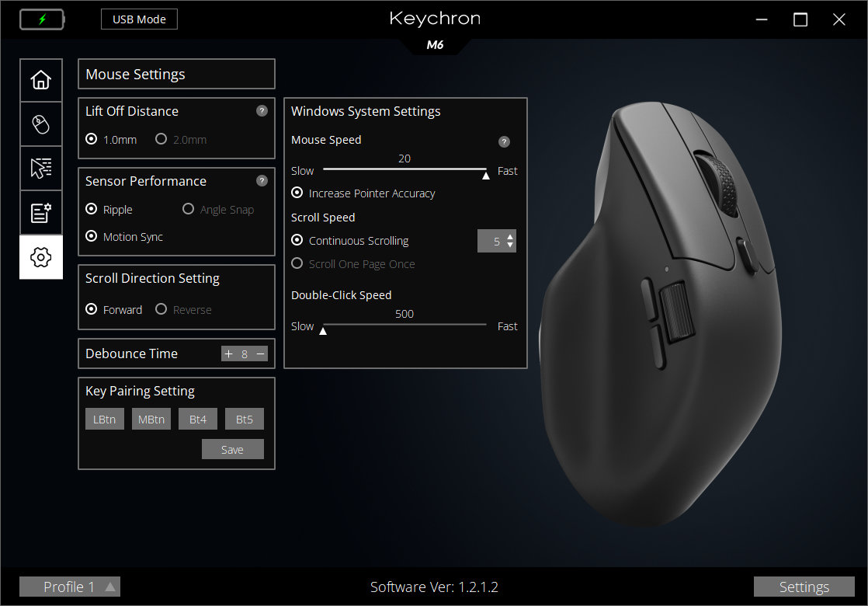Open Settings at bottom right
The image size is (868, 606).
coord(804,587)
